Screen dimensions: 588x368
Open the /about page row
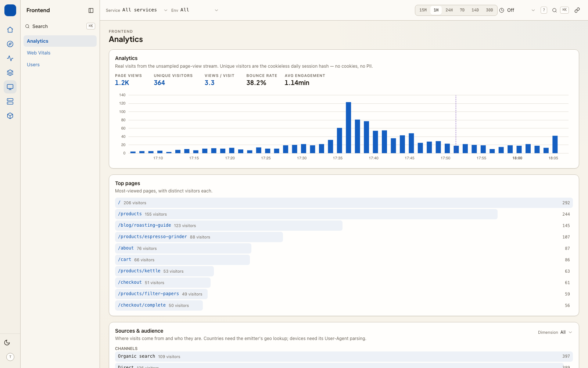(x=344, y=248)
